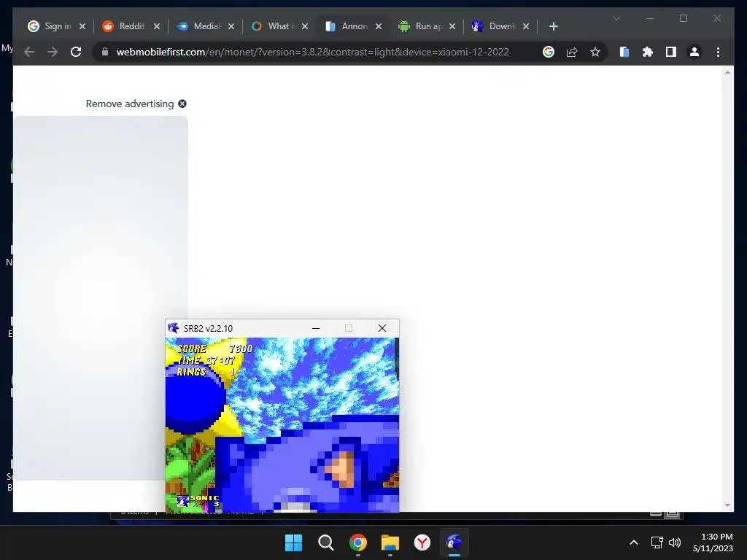
Task: Select the SRB2 Sonic taskbar icon
Action: pos(454,542)
